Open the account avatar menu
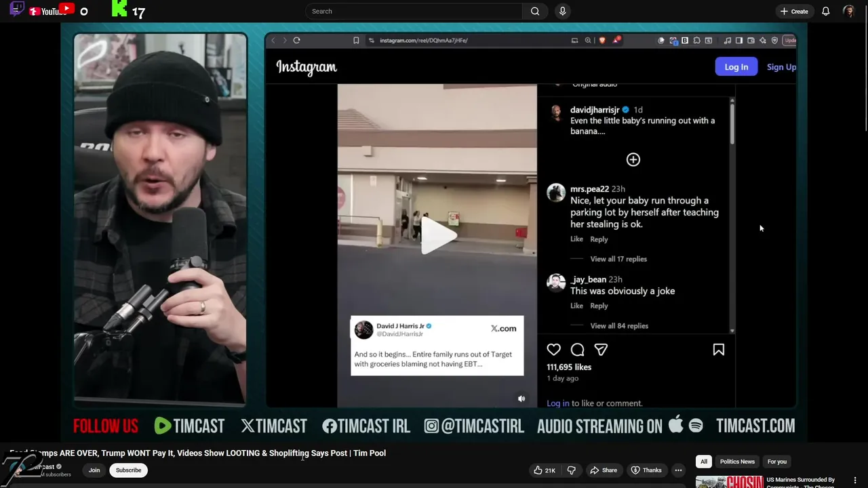The width and height of the screenshot is (868, 488). tap(848, 11)
